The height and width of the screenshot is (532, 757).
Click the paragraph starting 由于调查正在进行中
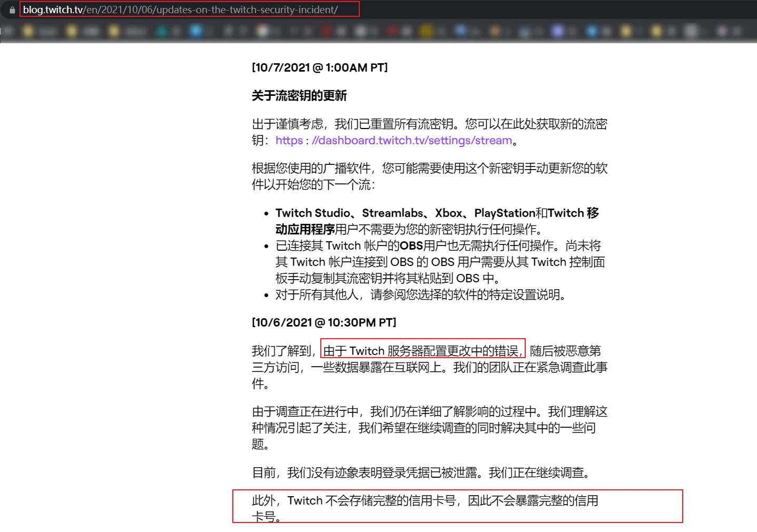429,428
